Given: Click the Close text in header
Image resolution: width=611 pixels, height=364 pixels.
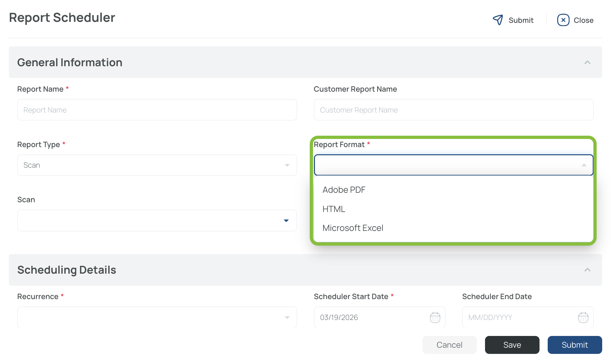Looking at the screenshot, I should pyautogui.click(x=584, y=20).
